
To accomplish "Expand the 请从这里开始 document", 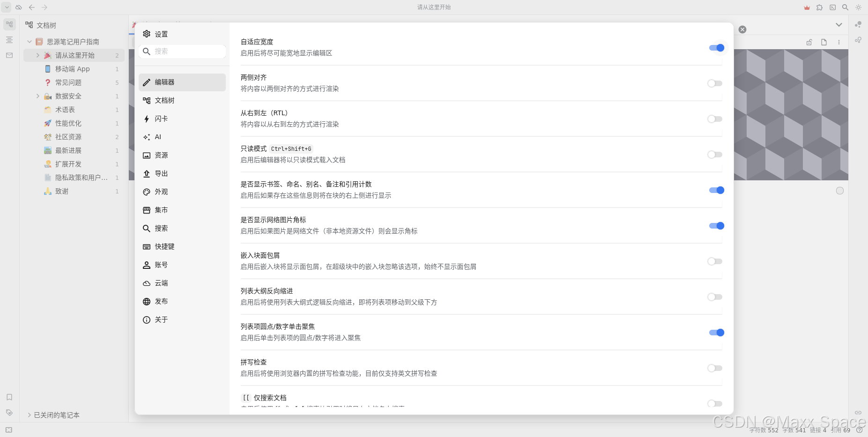I will click(38, 55).
